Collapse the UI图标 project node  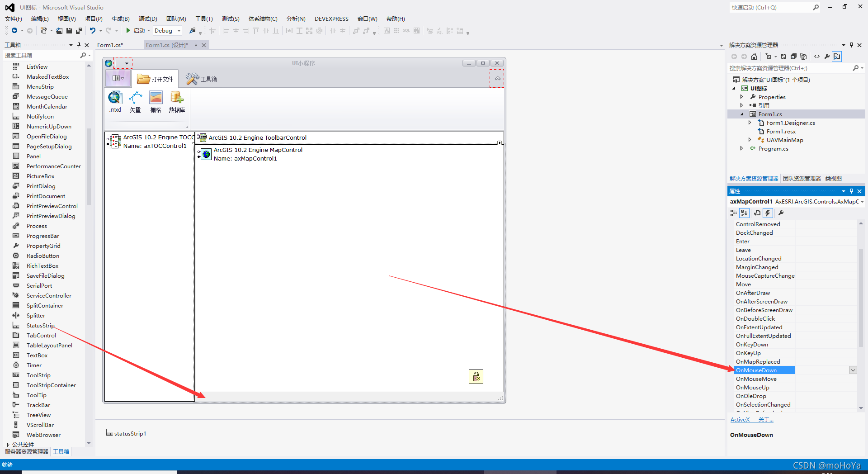(734, 88)
